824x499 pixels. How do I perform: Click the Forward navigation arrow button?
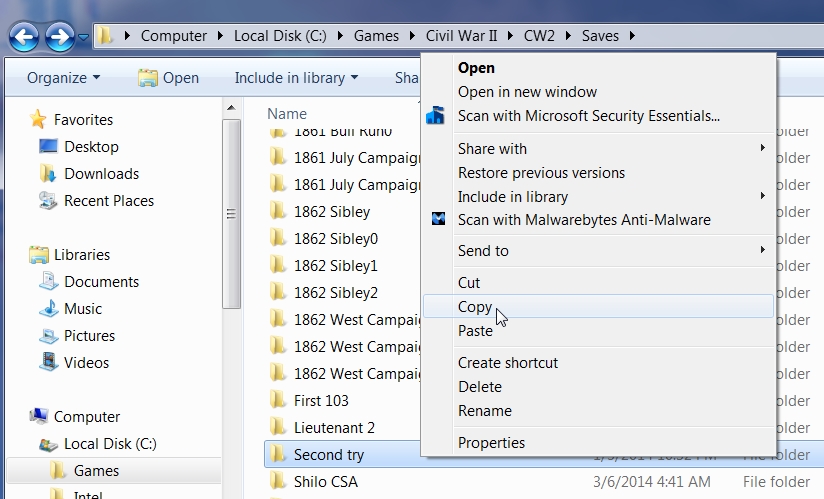pyautogui.click(x=60, y=38)
